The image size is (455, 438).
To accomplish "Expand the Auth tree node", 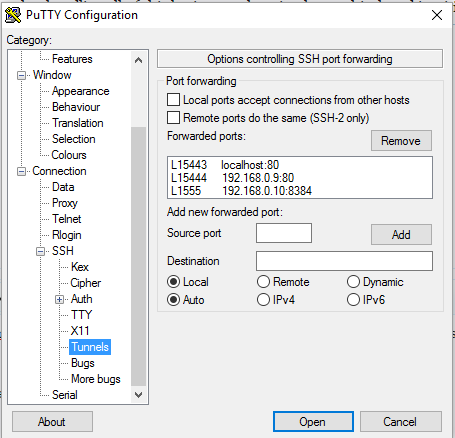I will 59,299.
